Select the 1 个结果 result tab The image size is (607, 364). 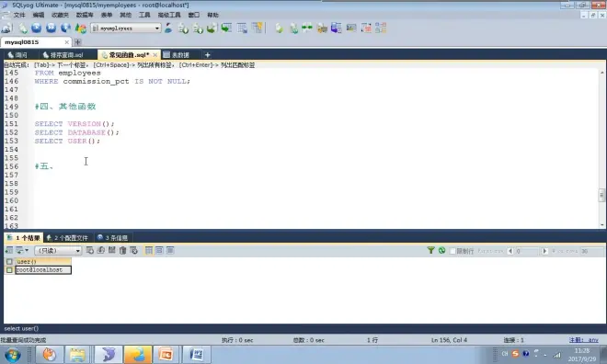(x=24, y=237)
